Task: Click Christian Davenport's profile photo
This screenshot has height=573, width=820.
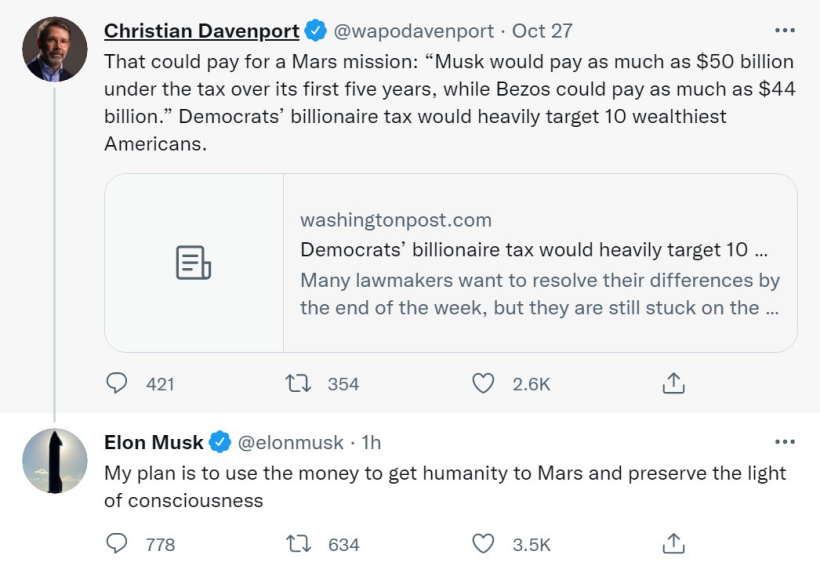Action: pyautogui.click(x=55, y=48)
